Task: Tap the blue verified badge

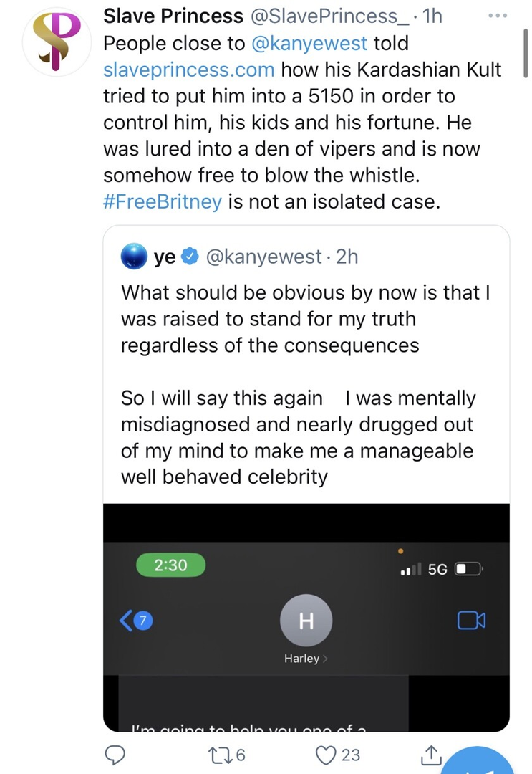Action: pyautogui.click(x=190, y=257)
